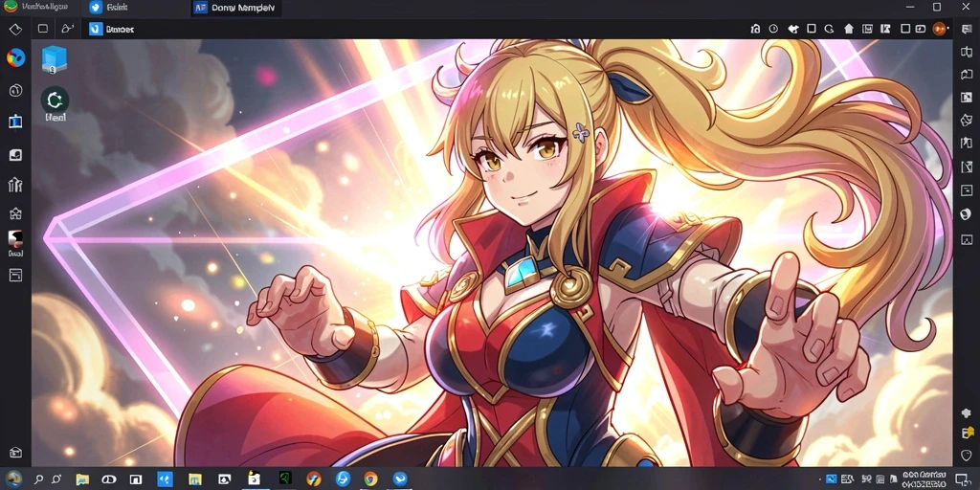The image size is (980, 490).
Task: Open the orange profile avatar menu
Action: (939, 29)
